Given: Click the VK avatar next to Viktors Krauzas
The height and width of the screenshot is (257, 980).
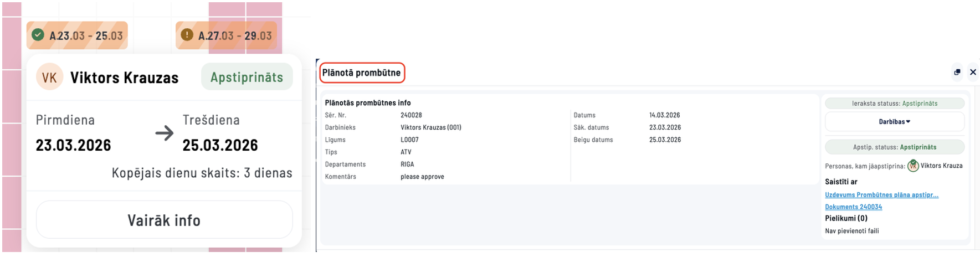Looking at the screenshot, I should 49,78.
